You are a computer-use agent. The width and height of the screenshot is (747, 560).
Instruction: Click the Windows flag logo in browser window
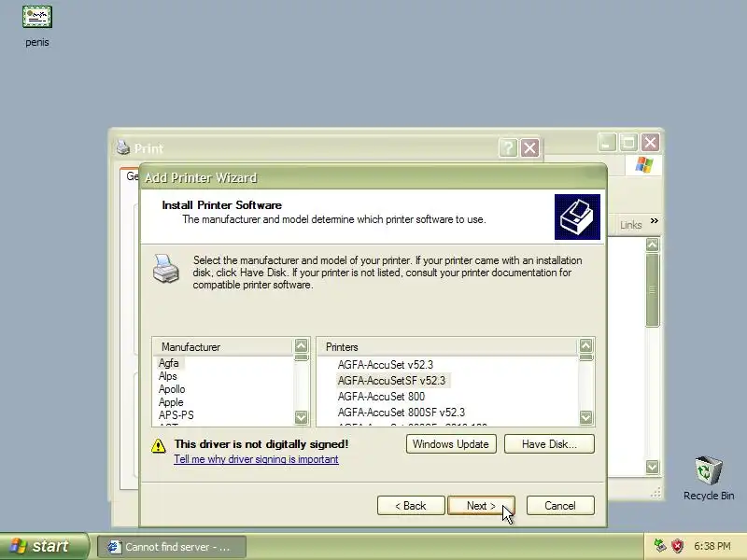point(644,165)
